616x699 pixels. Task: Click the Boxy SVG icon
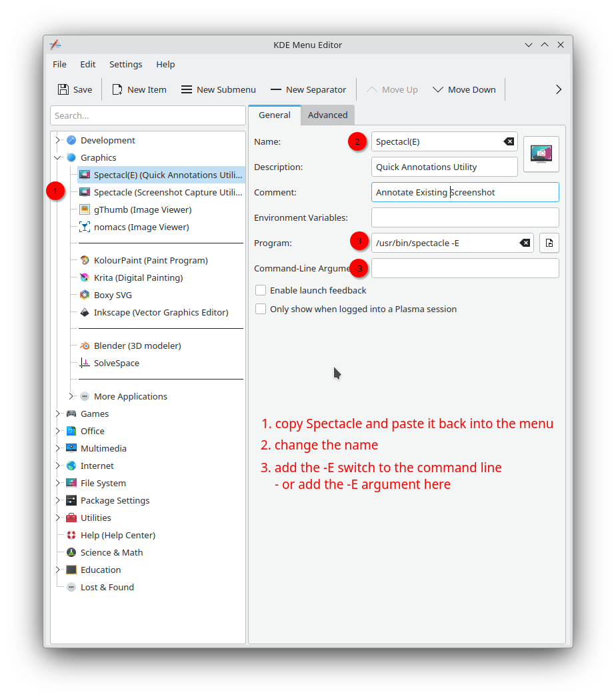click(85, 295)
